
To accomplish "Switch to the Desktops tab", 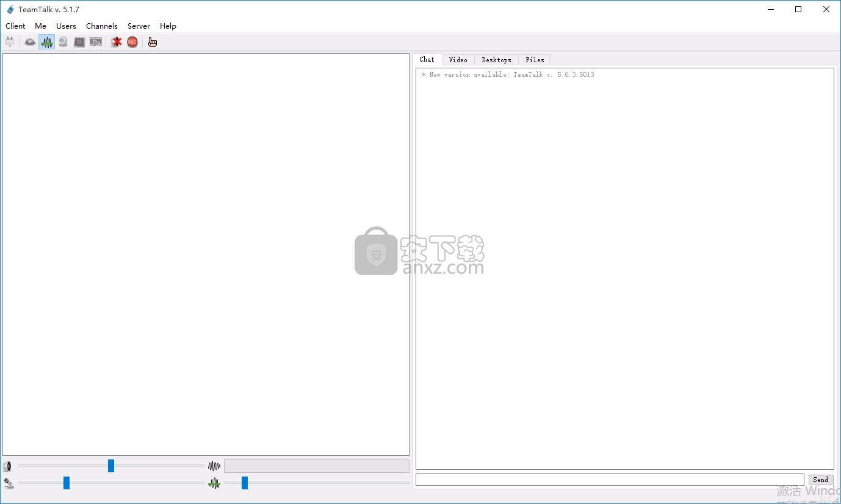I will [x=496, y=60].
